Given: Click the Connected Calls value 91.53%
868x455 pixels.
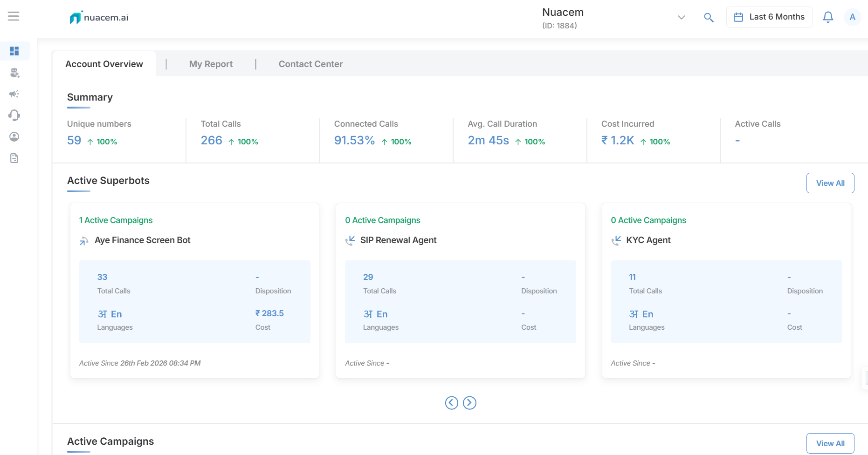Looking at the screenshot, I should (354, 140).
